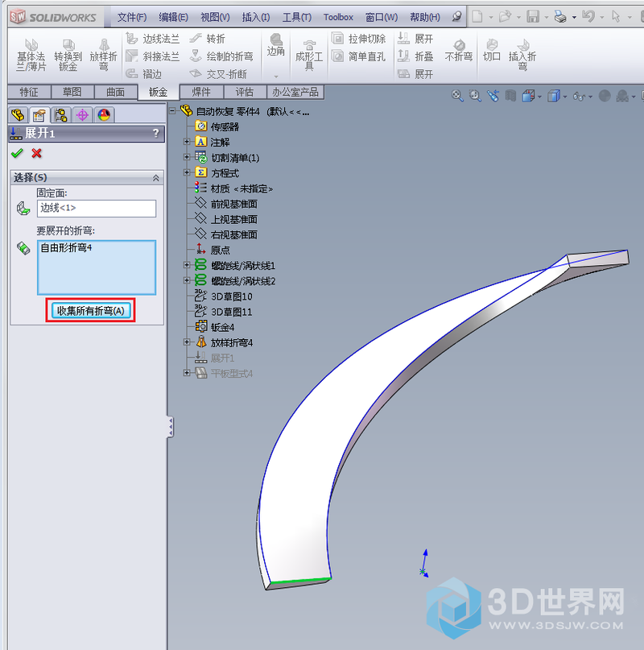Expand the 放样折弯4 feature node
Viewport: 644px width, 650px height.
coord(188,342)
